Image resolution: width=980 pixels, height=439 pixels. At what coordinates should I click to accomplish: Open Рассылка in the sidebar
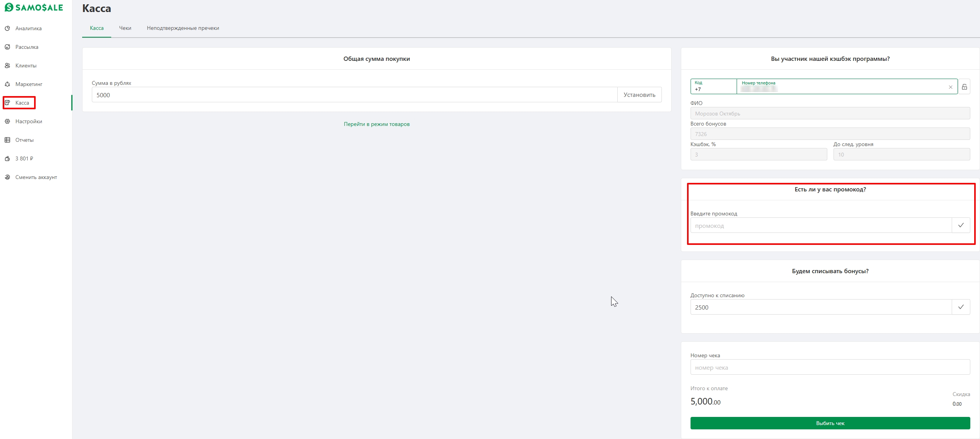27,47
